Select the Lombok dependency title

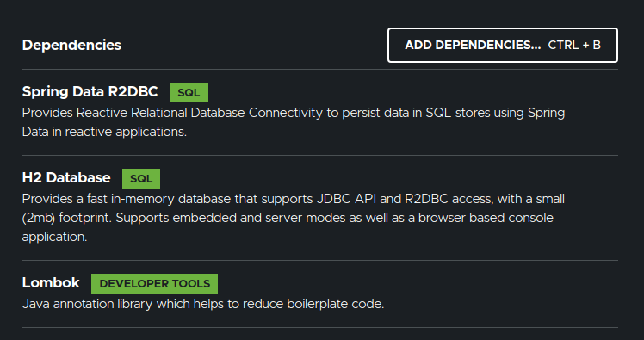(51, 283)
